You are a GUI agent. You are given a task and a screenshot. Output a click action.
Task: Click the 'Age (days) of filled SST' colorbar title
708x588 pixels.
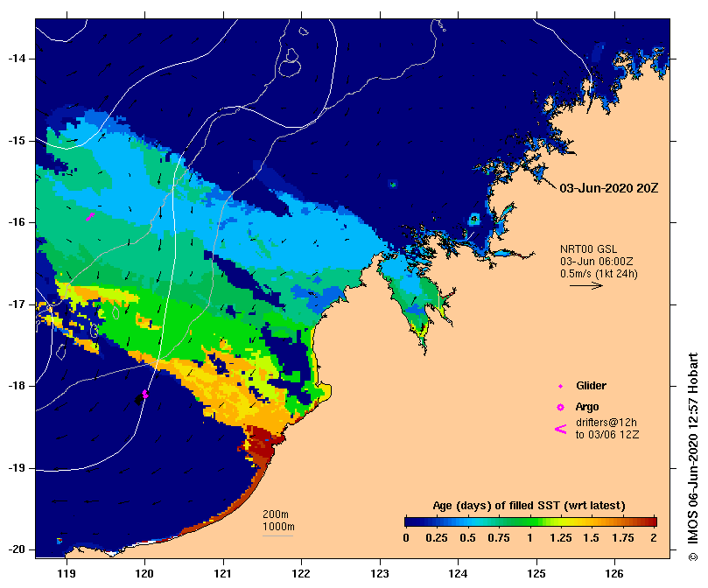click(529, 506)
